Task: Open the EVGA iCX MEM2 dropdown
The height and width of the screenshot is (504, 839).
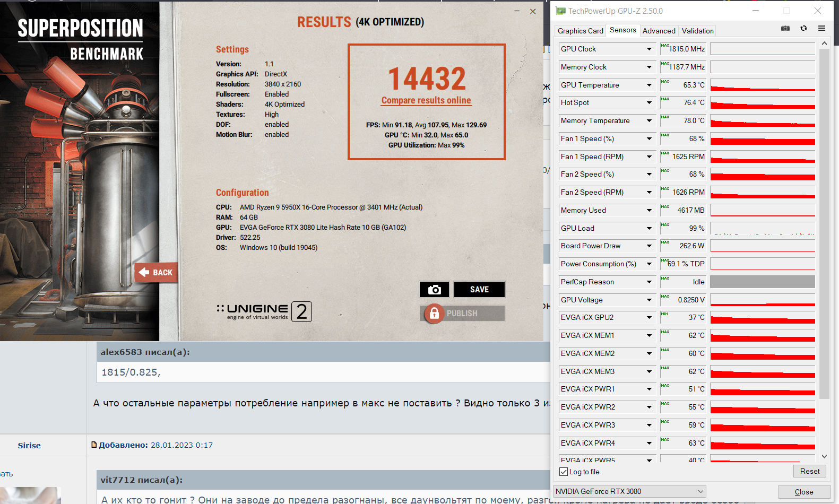Action: click(x=649, y=353)
